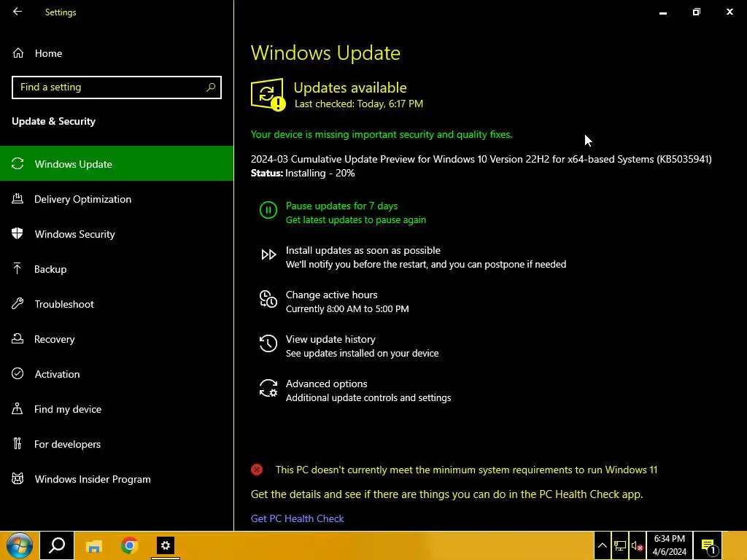Click the Activation checkmark circle icon
This screenshot has height=560, width=747.
point(18,373)
